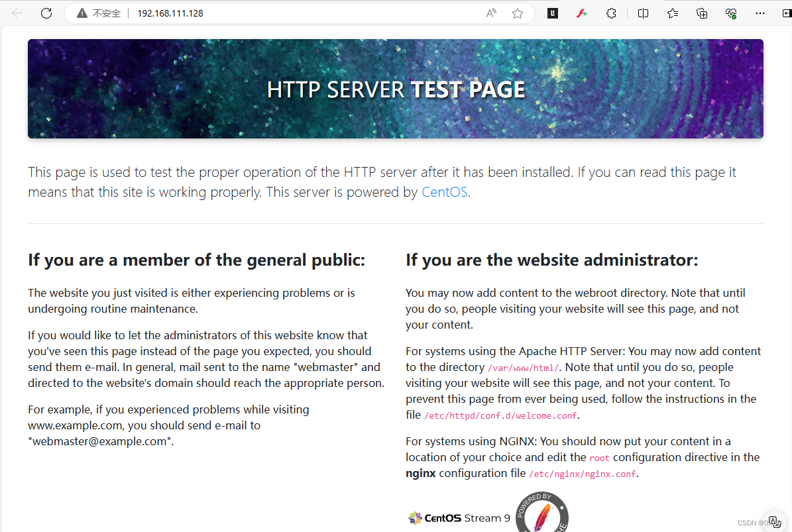Image resolution: width=792 pixels, height=532 pixels.
Task: Click the 'webmaster@example.com' text
Action: click(101, 442)
